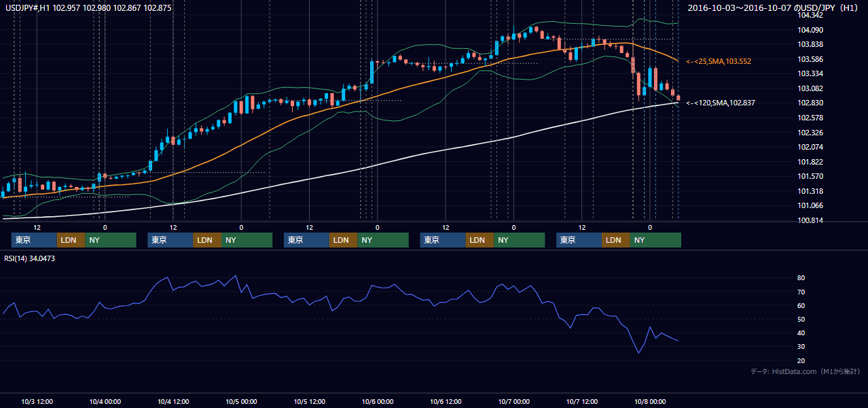
Task: Click price axis value 103.082
Action: pyautogui.click(x=811, y=88)
